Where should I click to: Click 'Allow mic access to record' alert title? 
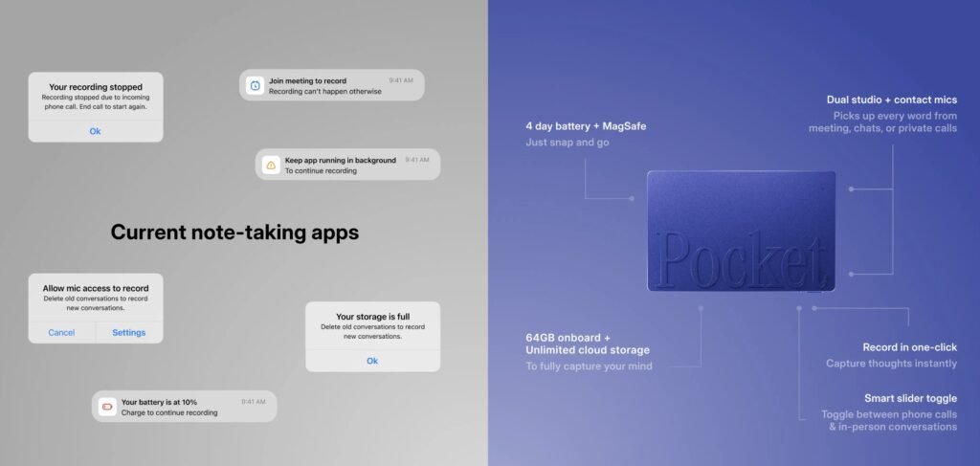tap(96, 289)
